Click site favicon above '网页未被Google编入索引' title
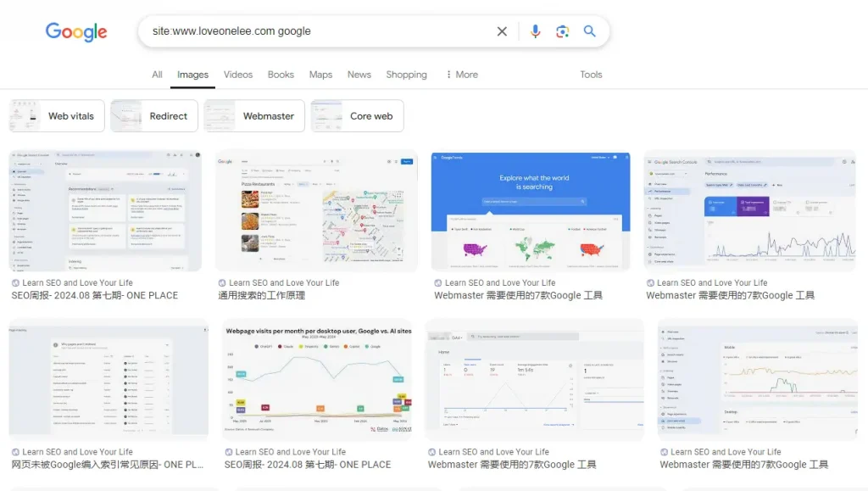The image size is (868, 491). click(x=15, y=452)
